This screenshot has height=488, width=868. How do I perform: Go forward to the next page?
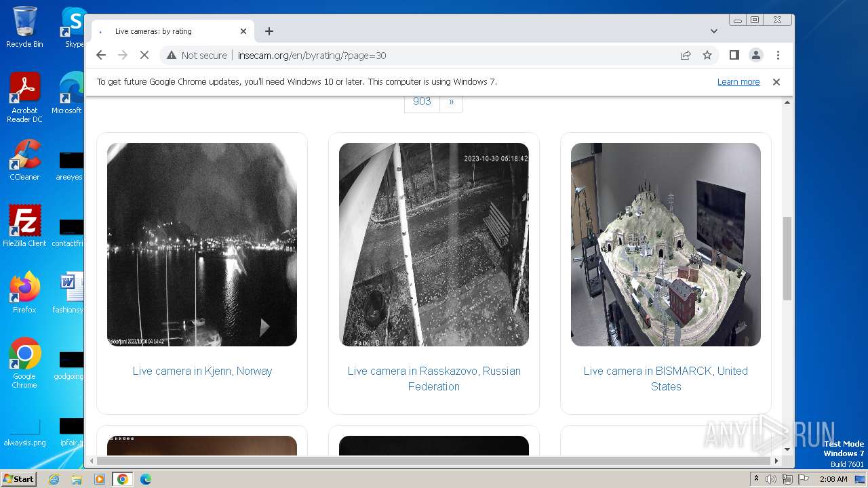point(123,56)
